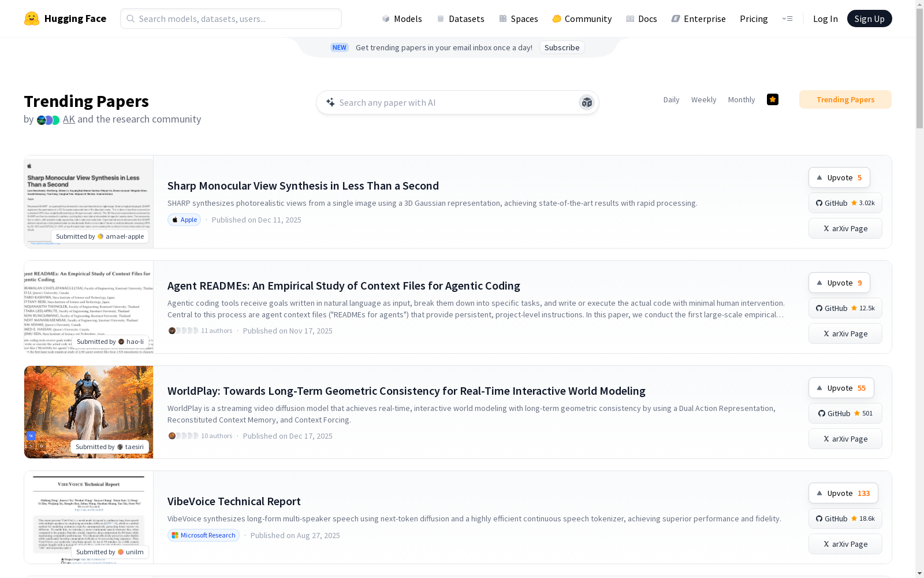This screenshot has height=578, width=924.
Task: Open GitHub repo with 3.02k stars
Action: 845,203
